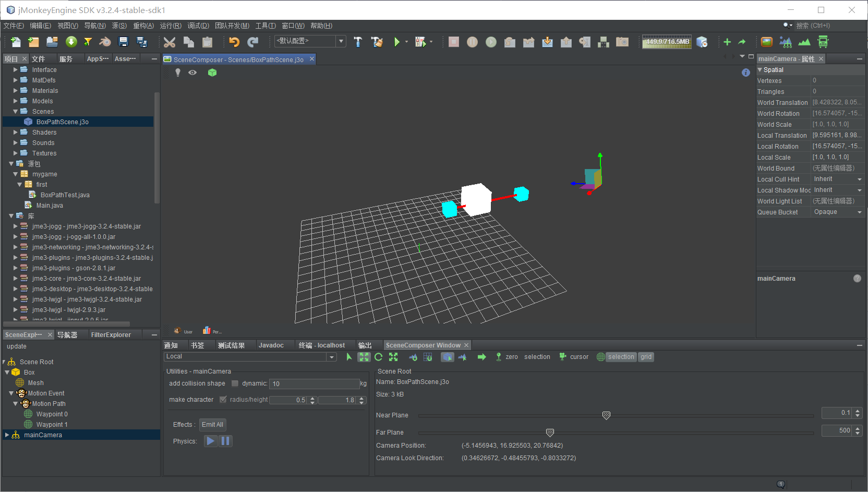Toggle the highlighted cube selection-mode button
The height and width of the screenshot is (492, 868).
click(448, 357)
